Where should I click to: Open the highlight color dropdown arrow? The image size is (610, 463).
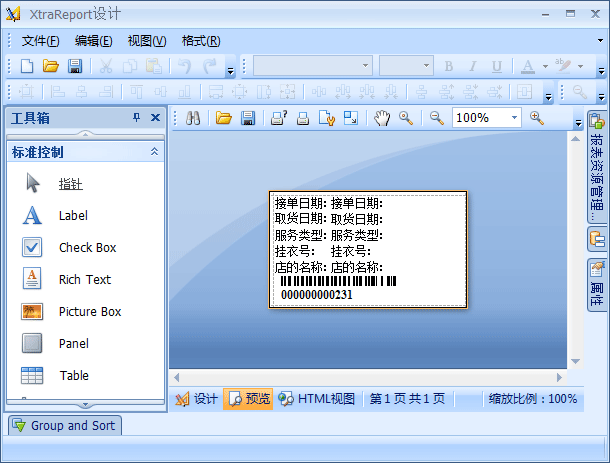(580, 66)
